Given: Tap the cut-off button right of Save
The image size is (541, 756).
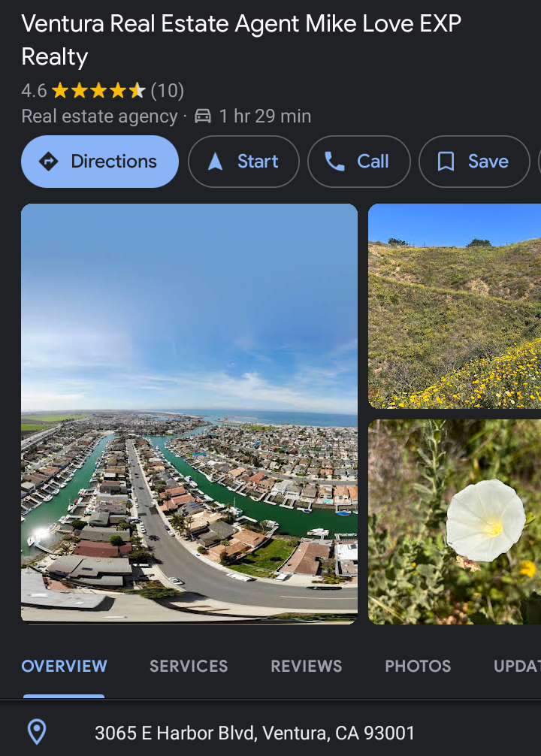Looking at the screenshot, I should [538, 162].
